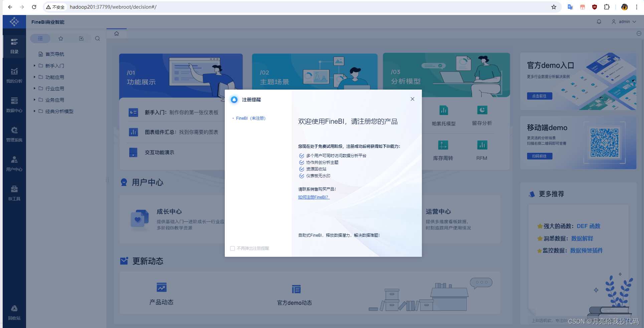Click 功能展示 banner card
This screenshot has width=644, height=328.
coord(181,75)
